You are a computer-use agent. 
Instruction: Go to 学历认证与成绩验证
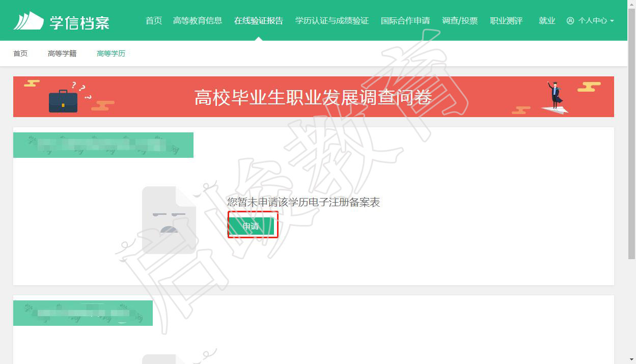(x=332, y=21)
